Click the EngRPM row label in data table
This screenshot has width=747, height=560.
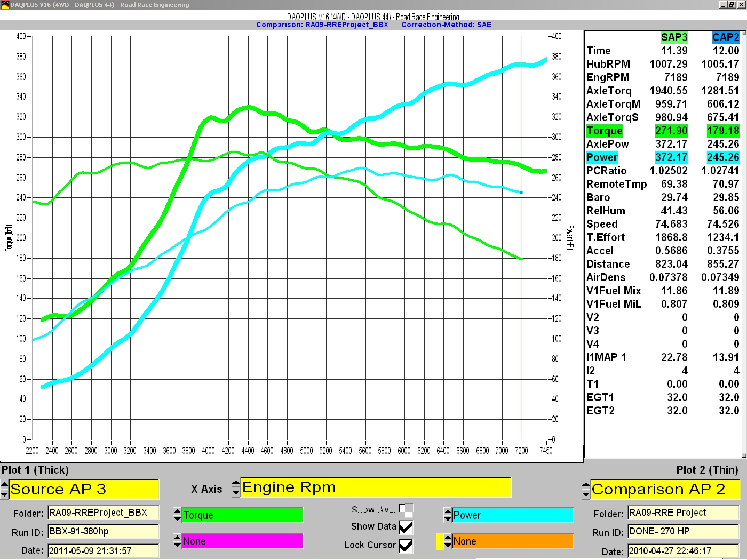[x=608, y=77]
